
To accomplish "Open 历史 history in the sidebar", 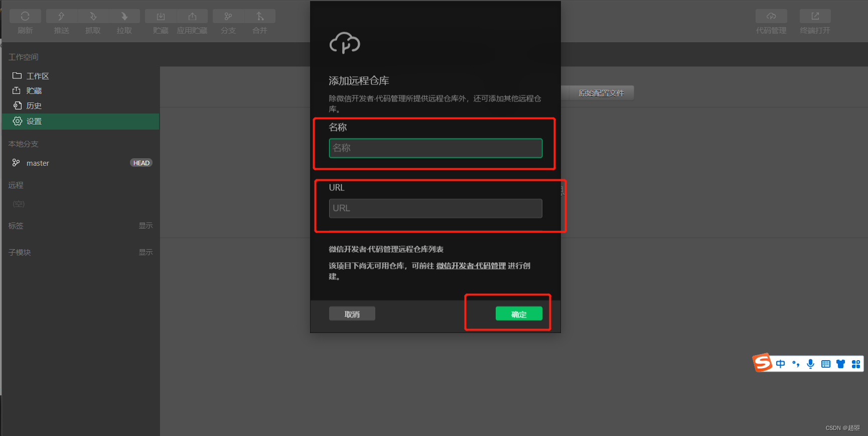I will pyautogui.click(x=80, y=106).
